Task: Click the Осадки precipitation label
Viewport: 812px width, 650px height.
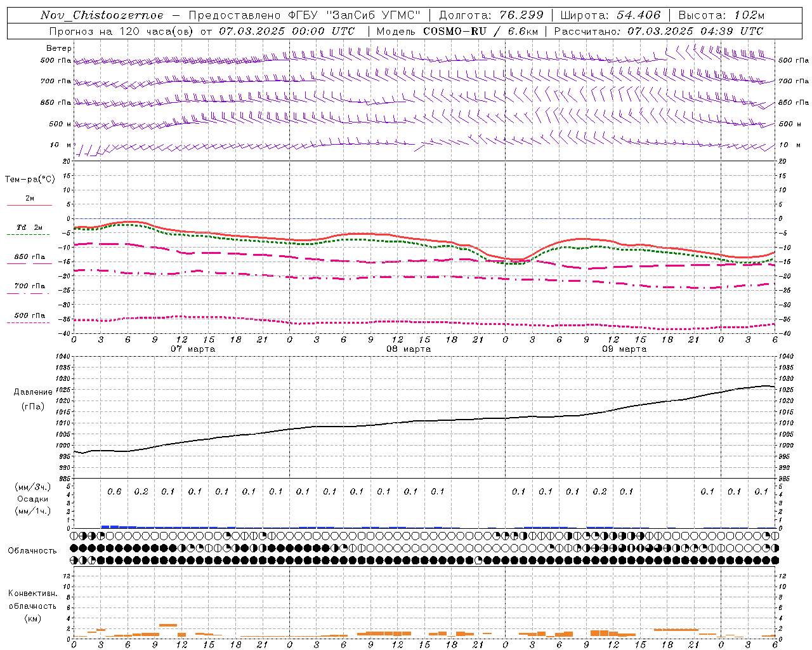Action: point(33,499)
